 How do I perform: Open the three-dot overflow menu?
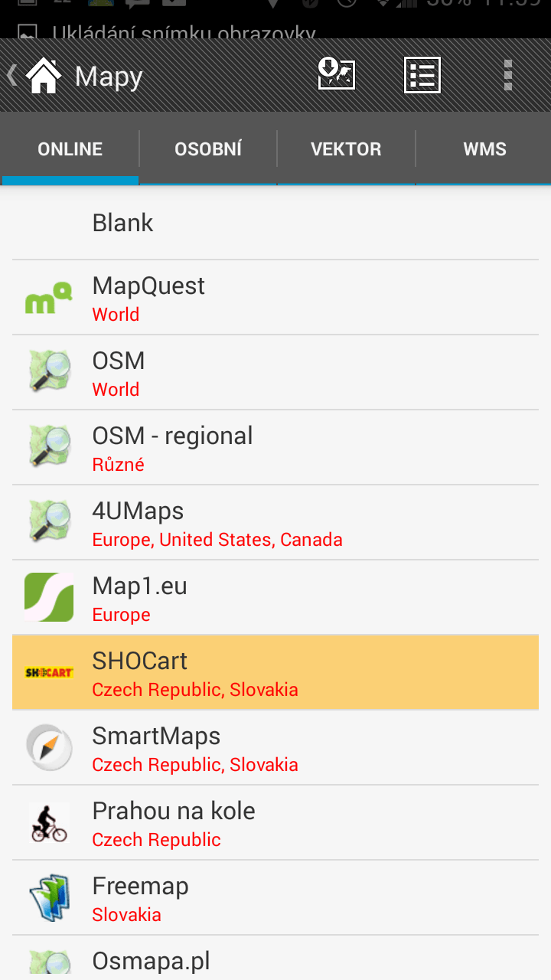point(508,75)
